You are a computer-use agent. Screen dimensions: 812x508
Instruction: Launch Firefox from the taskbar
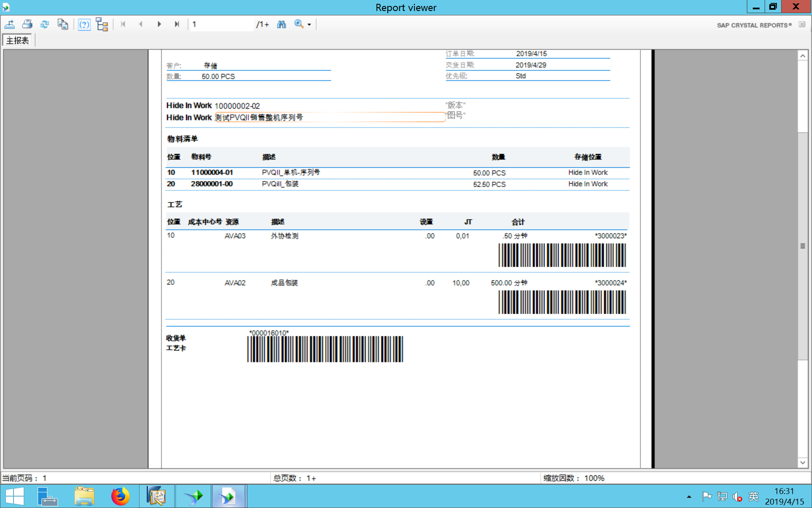tap(121, 496)
